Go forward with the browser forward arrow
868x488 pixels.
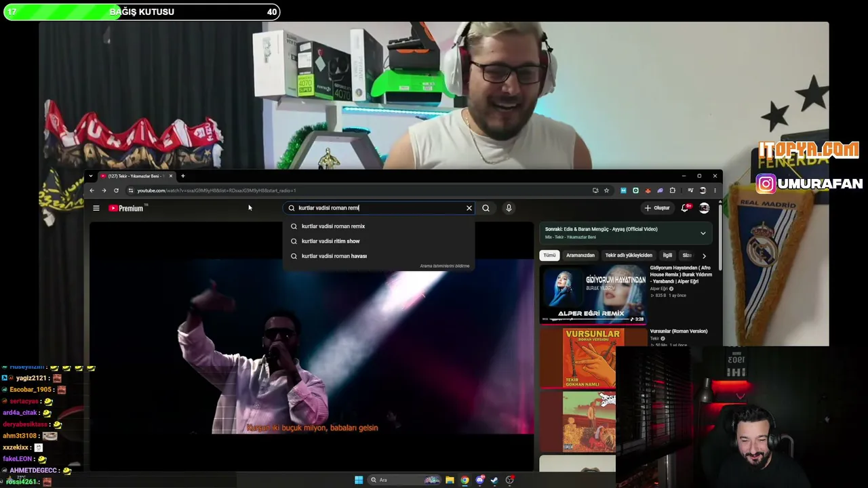(x=104, y=190)
